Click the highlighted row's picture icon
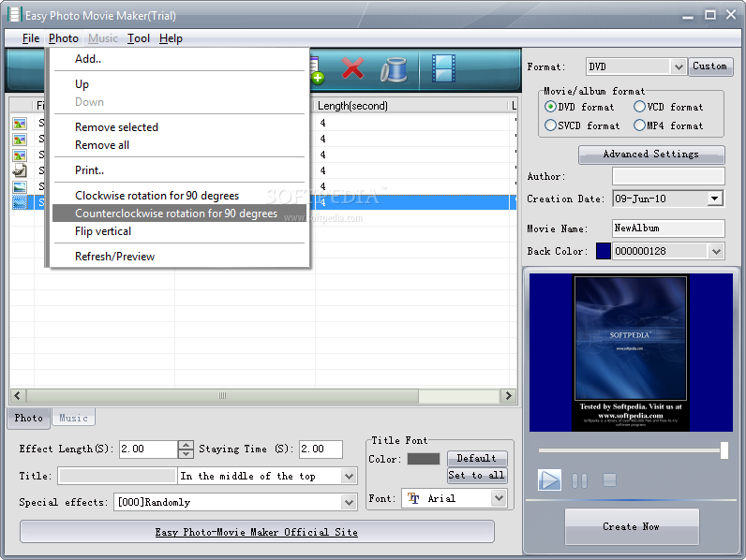746x560 pixels. coord(20,202)
